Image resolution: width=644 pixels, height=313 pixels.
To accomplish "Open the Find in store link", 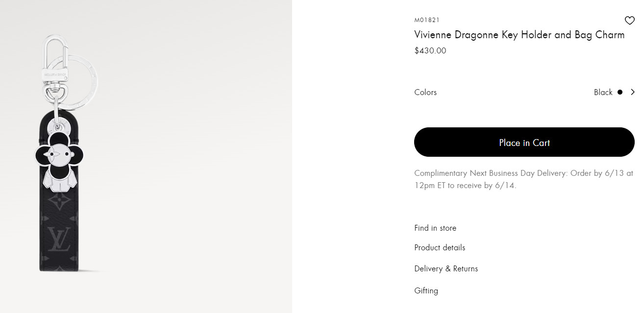I will click(435, 228).
